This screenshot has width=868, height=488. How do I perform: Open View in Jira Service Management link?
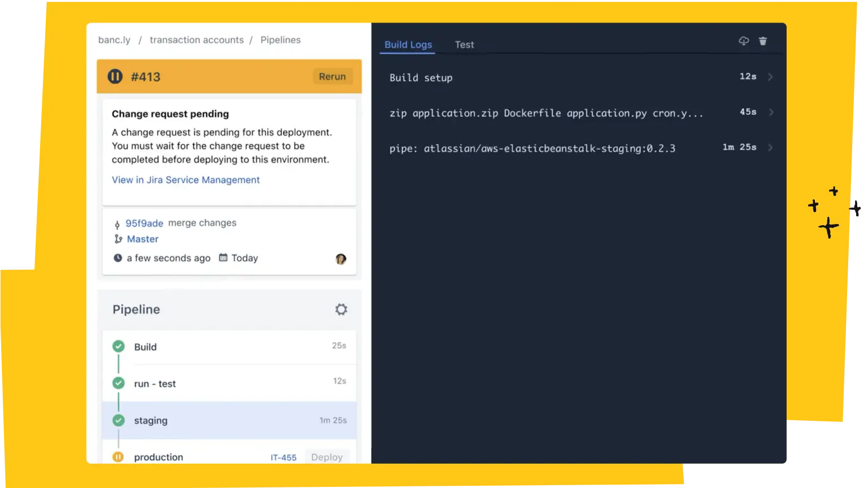point(186,180)
